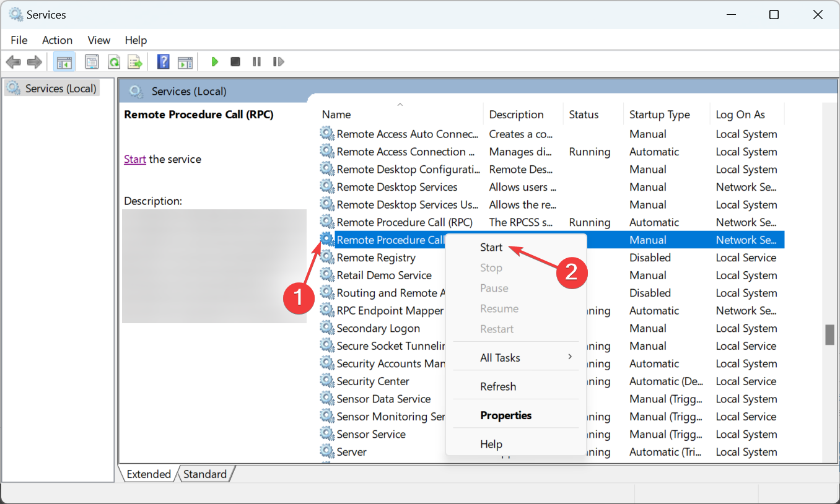Select the Remote Access Connection Manager service name
The image size is (840, 504).
point(406,152)
